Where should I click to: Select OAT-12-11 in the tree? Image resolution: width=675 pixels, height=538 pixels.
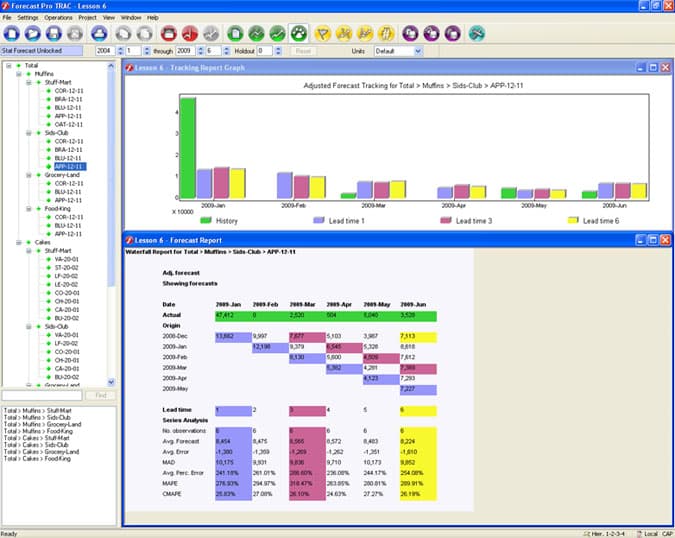coord(68,124)
